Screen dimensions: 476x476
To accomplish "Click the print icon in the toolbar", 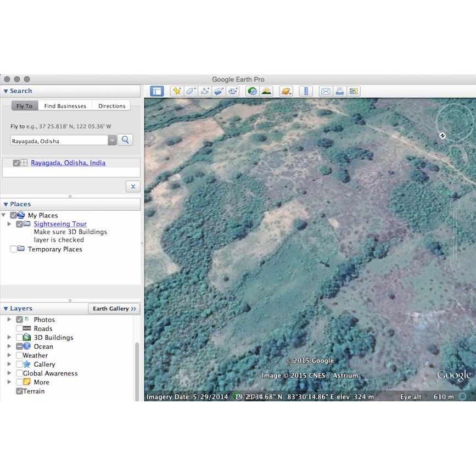I will click(339, 91).
